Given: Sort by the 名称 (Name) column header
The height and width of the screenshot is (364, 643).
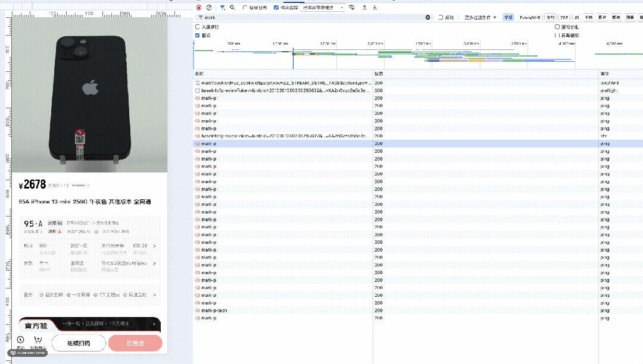Looking at the screenshot, I should click(283, 74).
